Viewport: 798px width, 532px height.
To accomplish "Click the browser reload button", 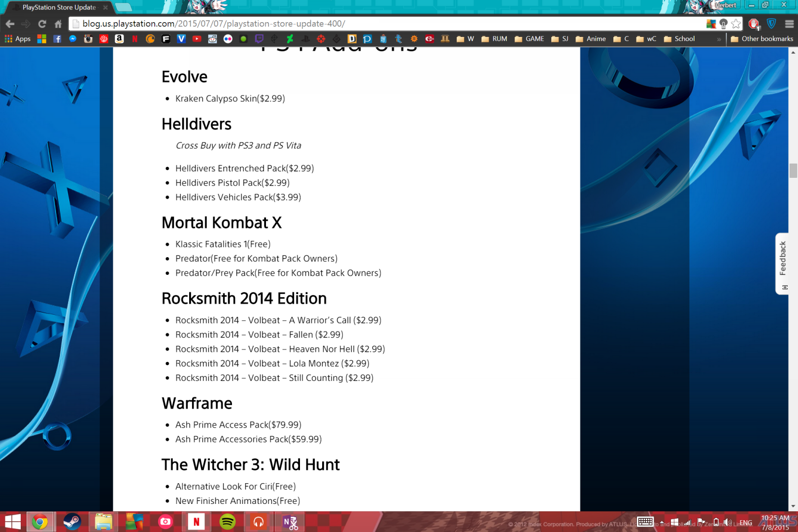I will [42, 24].
